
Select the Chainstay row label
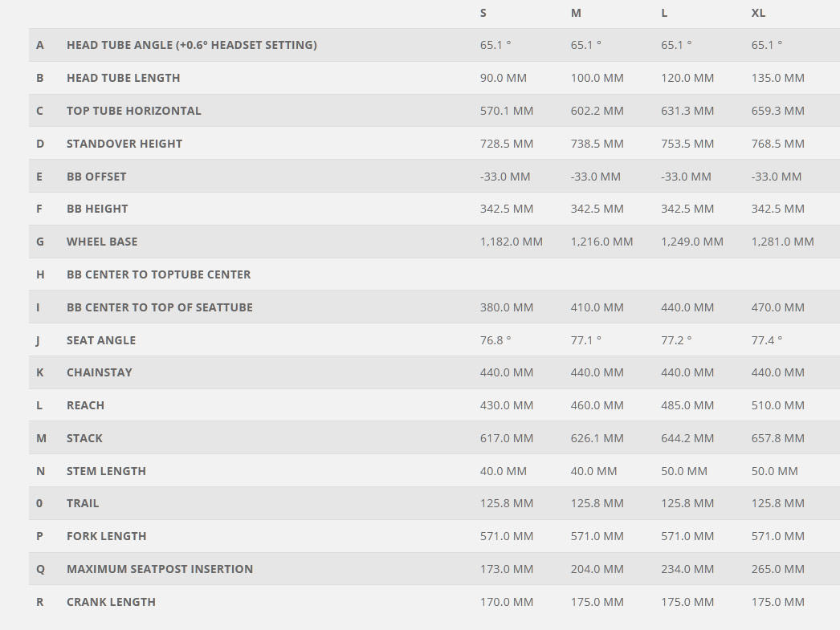[x=99, y=372]
